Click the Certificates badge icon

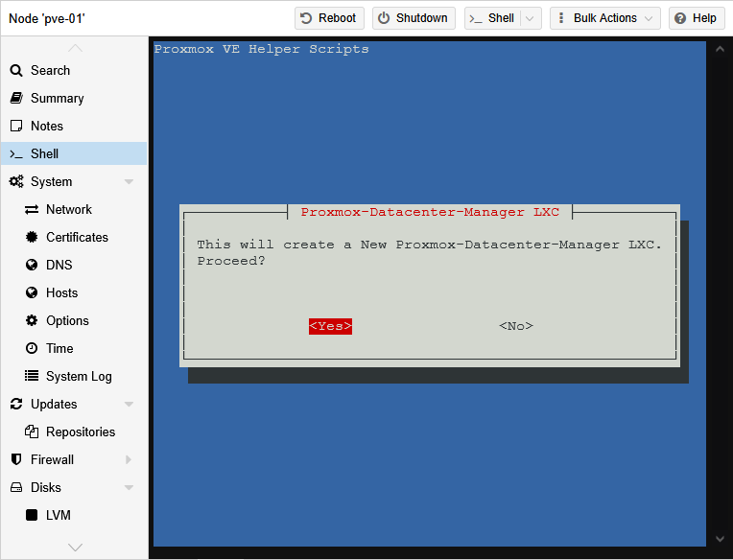pyautogui.click(x=32, y=237)
